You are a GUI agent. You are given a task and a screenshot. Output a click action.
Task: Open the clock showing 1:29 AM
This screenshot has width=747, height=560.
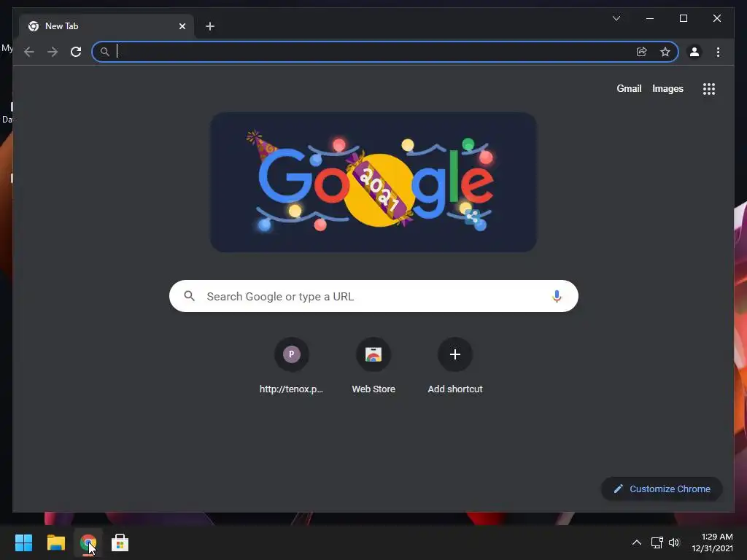(x=712, y=542)
